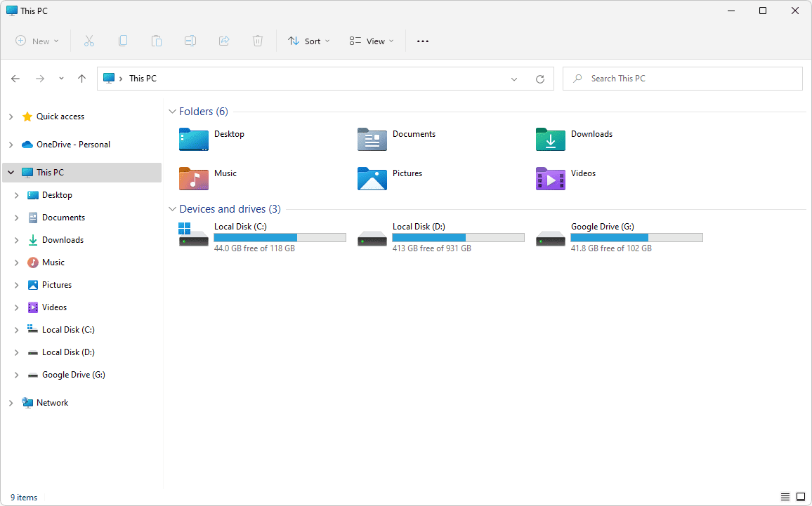Click the Up arrow navigation icon

[81, 79]
